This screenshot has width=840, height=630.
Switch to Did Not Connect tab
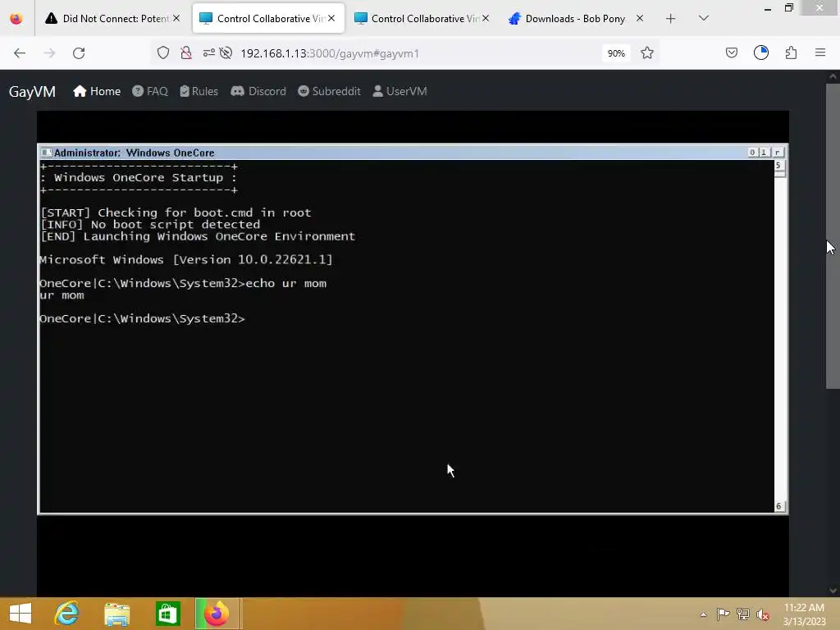pos(113,19)
